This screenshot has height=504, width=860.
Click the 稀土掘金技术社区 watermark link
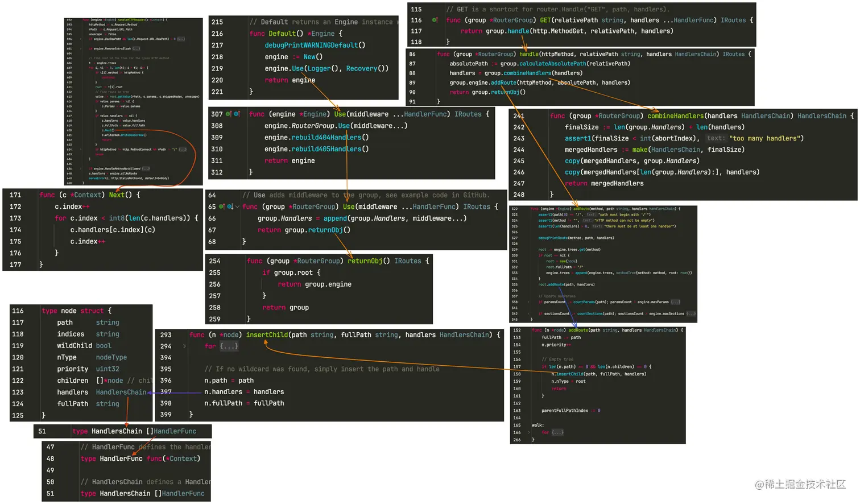799,485
